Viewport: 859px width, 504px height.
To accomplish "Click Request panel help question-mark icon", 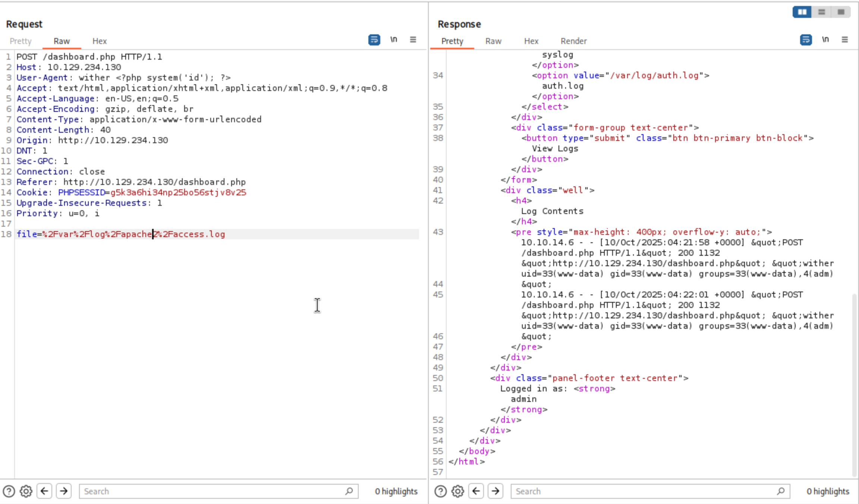I will [x=9, y=491].
